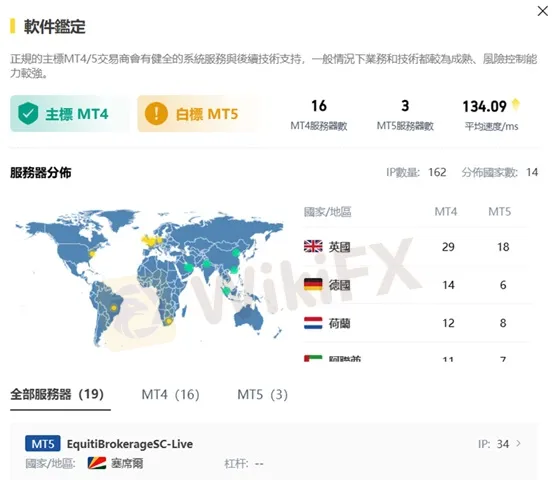Click the UK MT5 value 18
The width and height of the screenshot is (553, 480).
[x=503, y=247]
